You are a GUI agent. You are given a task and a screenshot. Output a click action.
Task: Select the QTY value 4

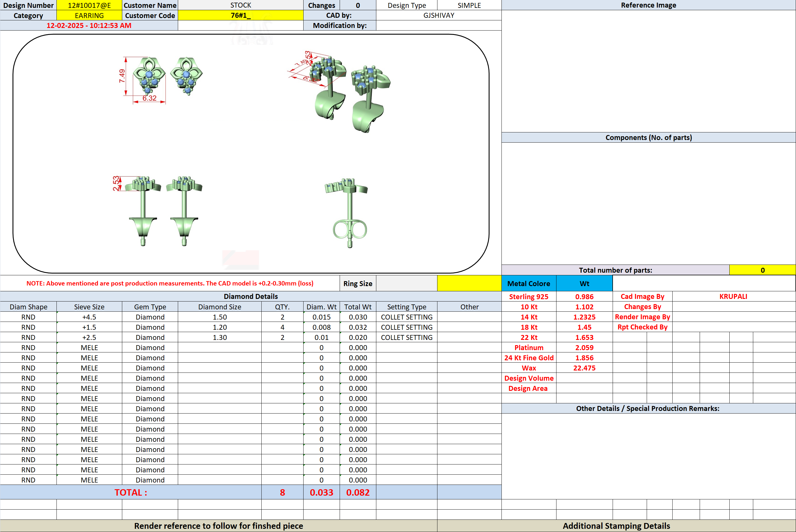282,327
